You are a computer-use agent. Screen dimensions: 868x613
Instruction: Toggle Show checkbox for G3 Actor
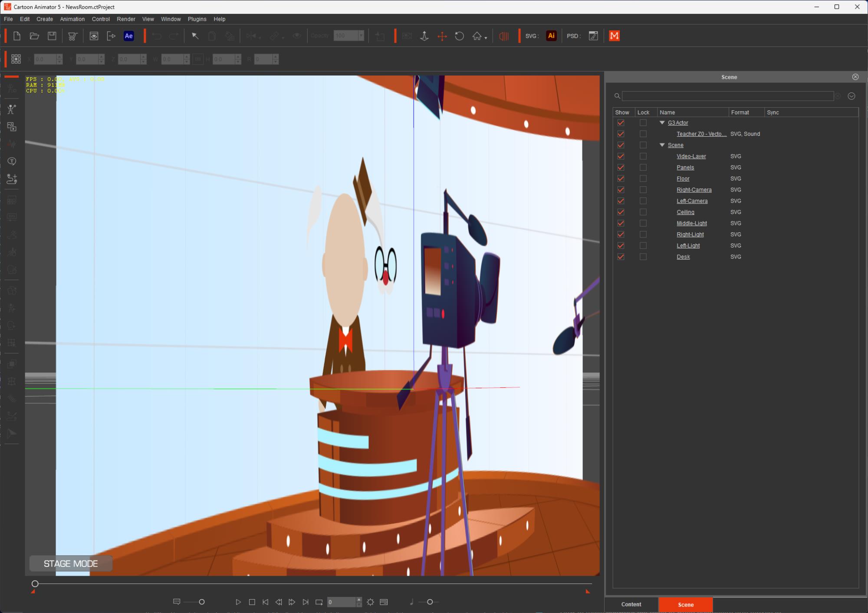(x=621, y=123)
